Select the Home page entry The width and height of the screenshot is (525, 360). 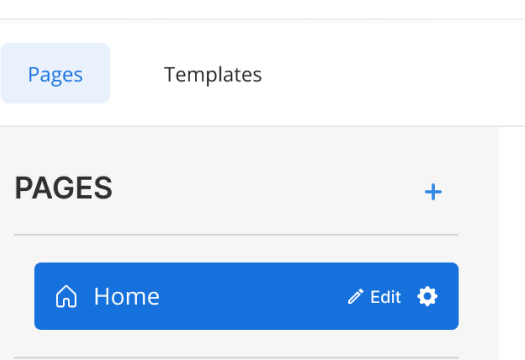tap(246, 296)
